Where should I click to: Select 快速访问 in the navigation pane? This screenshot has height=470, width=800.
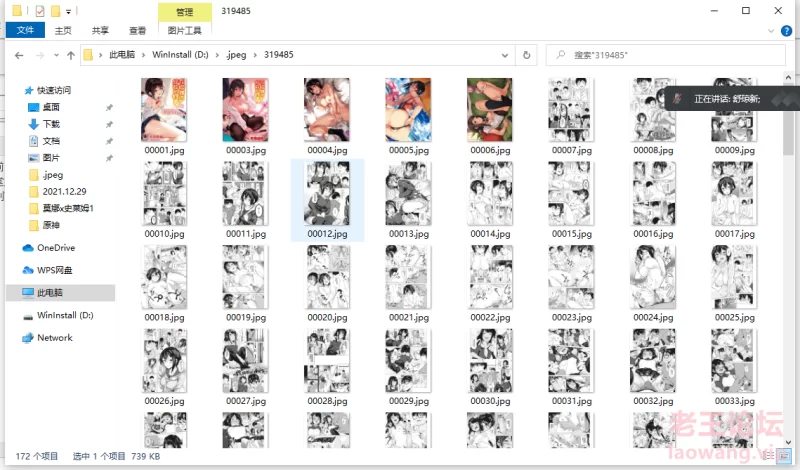point(54,90)
